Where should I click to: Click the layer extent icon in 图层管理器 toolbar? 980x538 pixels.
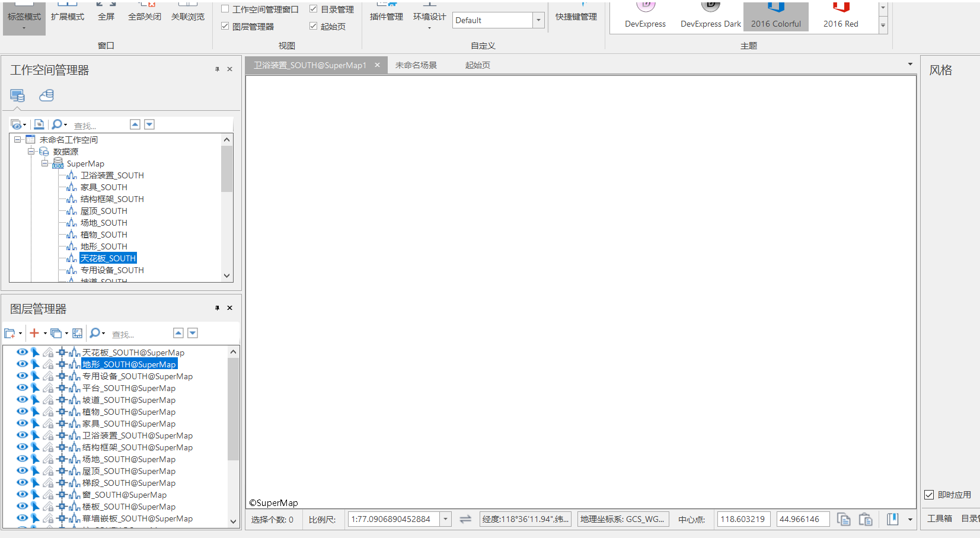pos(77,333)
